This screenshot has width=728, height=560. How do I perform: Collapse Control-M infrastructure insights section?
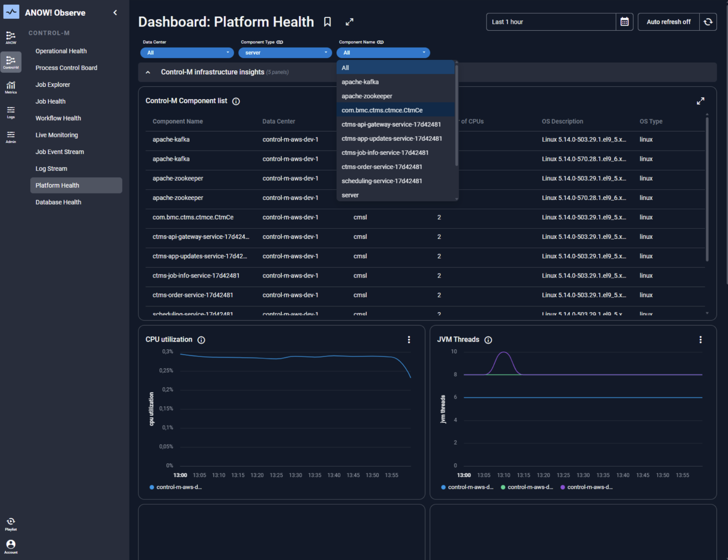(x=148, y=72)
